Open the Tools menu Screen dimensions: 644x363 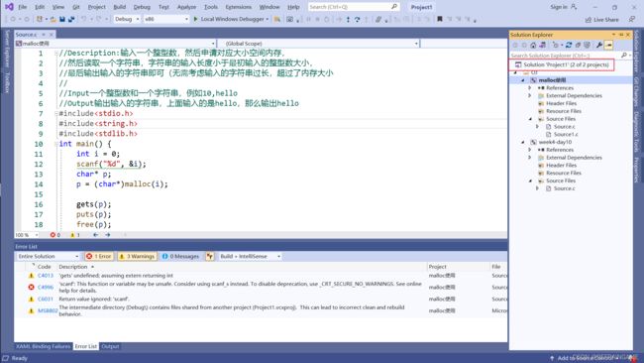211,7
